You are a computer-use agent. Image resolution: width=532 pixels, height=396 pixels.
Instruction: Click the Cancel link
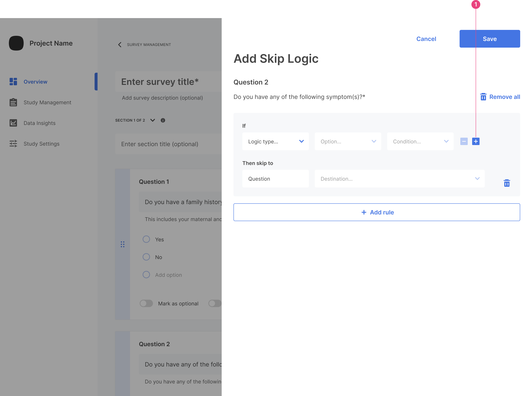[x=426, y=39]
